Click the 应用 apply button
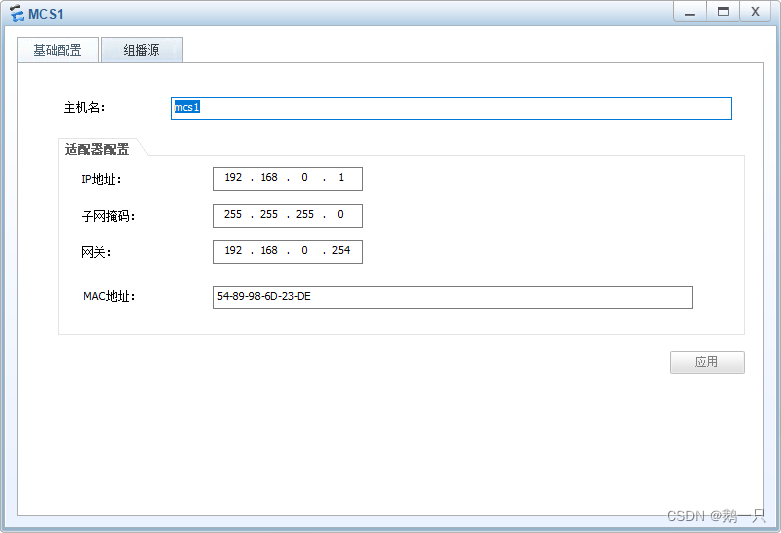 pos(707,362)
